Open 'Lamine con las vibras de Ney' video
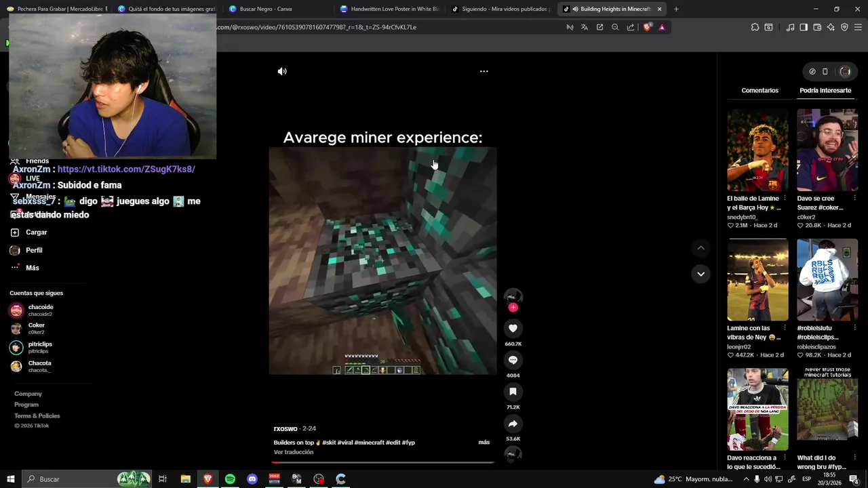 pyautogui.click(x=757, y=280)
